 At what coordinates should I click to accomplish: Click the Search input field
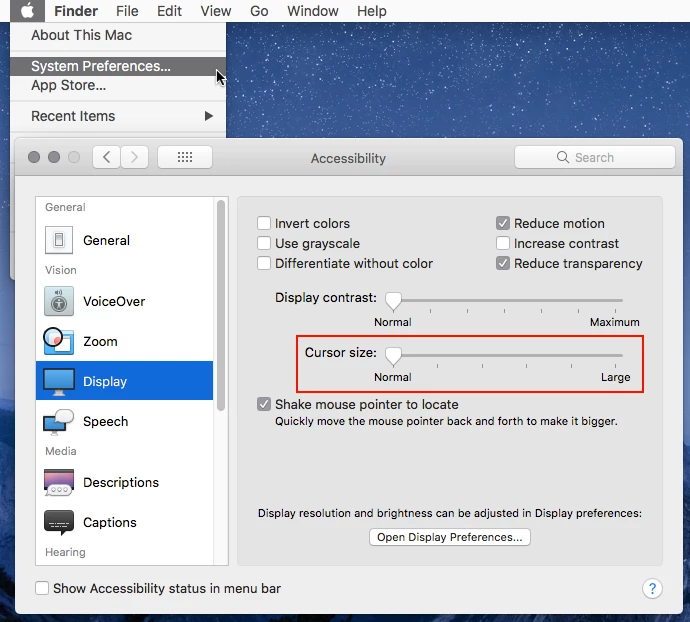(595, 157)
